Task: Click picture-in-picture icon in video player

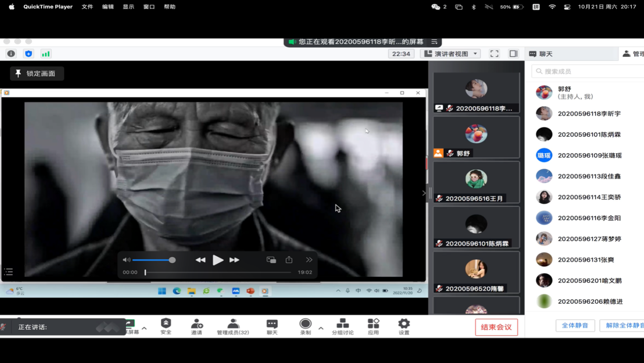Action: (272, 260)
